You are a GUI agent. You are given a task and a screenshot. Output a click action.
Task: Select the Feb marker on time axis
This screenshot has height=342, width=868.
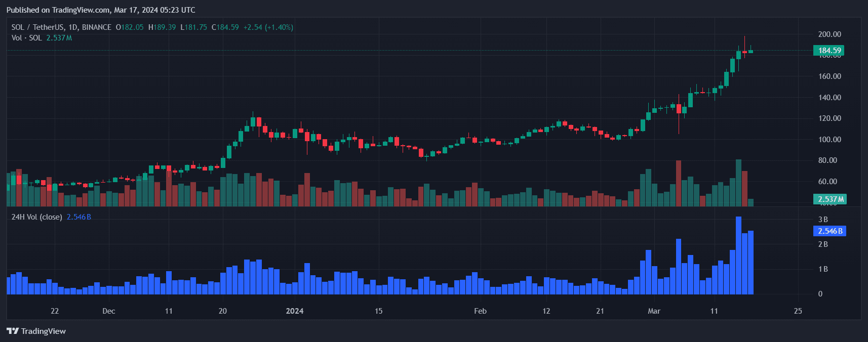click(x=480, y=311)
